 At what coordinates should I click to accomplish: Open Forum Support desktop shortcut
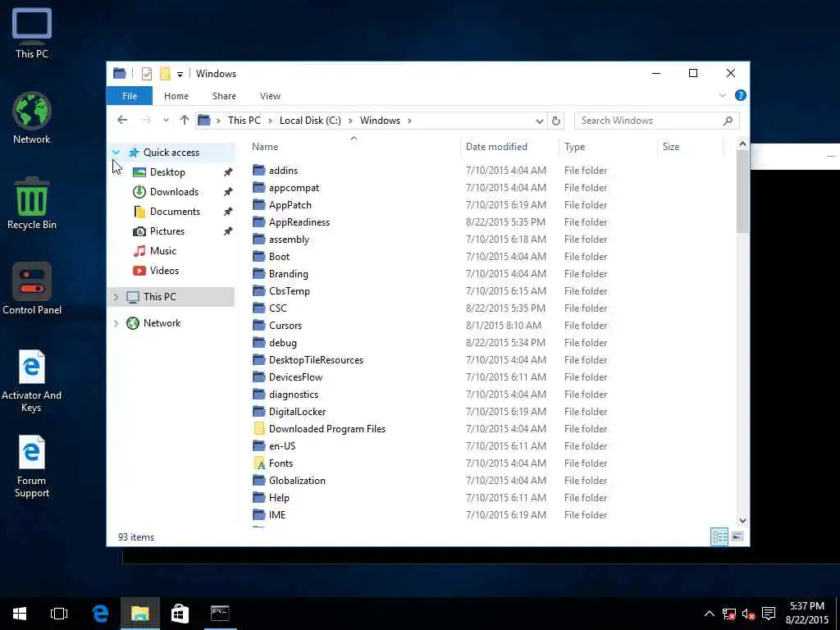coord(32,466)
